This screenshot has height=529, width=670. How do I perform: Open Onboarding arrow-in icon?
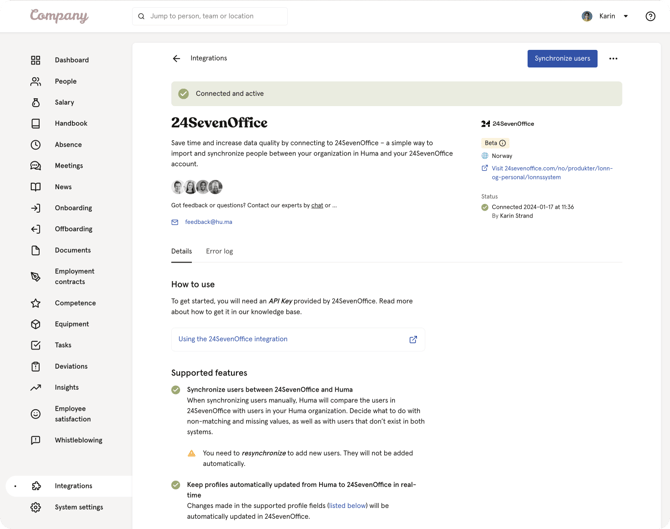35,208
